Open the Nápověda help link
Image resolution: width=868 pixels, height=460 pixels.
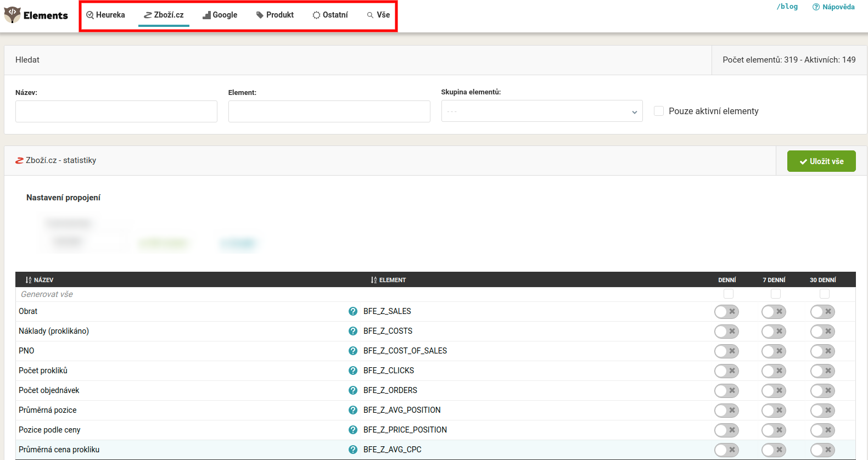[833, 7]
